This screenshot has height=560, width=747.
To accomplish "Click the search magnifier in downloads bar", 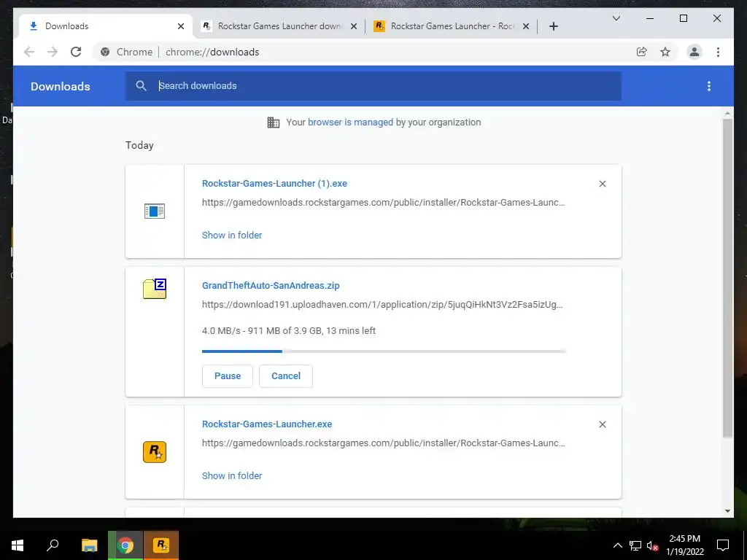I will [x=141, y=86].
